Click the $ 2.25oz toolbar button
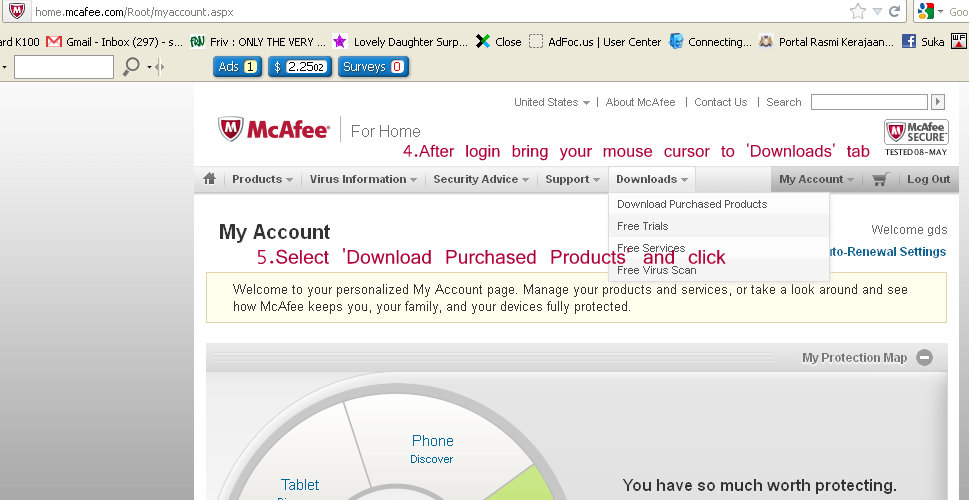 coord(300,67)
